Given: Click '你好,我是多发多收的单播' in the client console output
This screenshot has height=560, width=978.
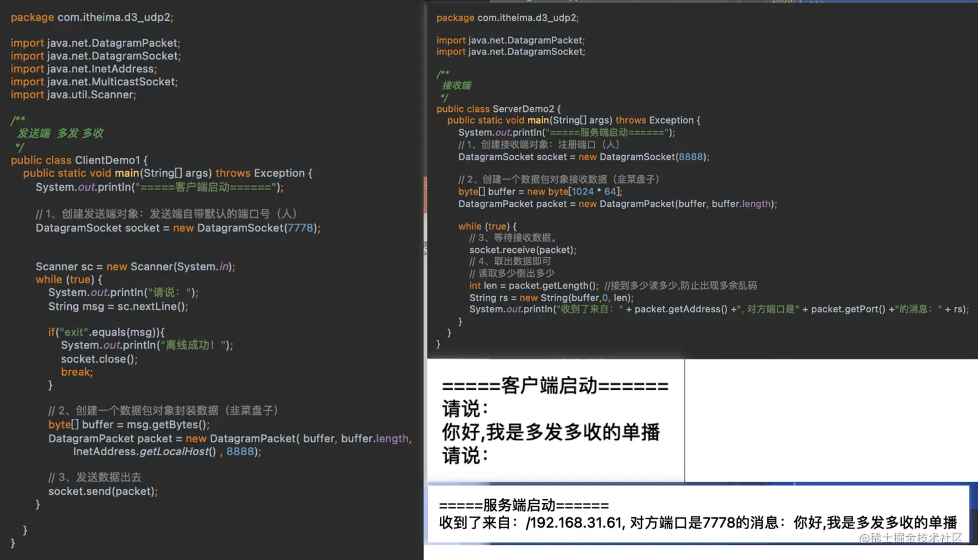Looking at the screenshot, I should point(550,432).
